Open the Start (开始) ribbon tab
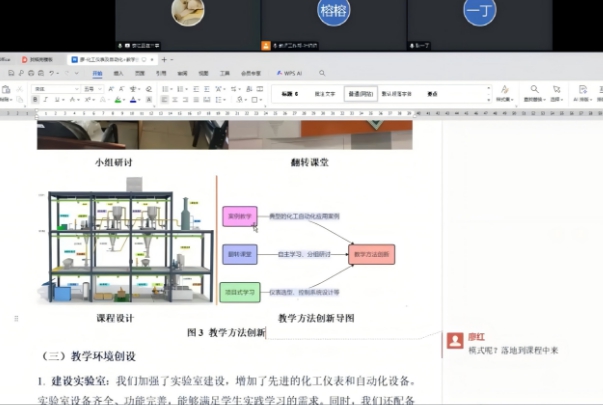Image resolution: width=603 pixels, height=405 pixels. (x=97, y=73)
